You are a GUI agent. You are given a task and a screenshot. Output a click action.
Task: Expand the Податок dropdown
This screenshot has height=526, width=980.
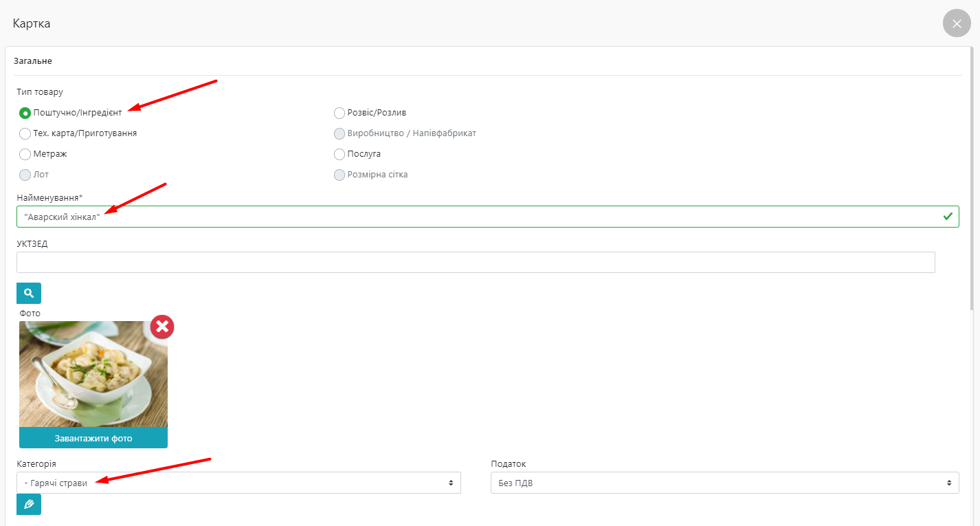tap(724, 483)
